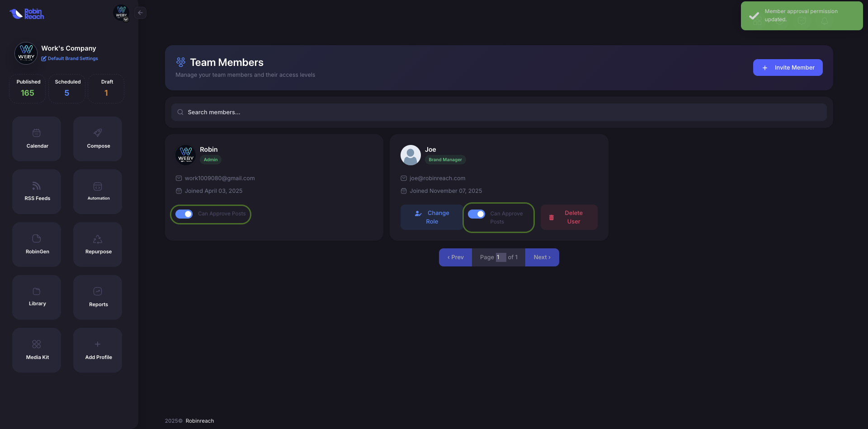Click the Robinreach footer link

pyautogui.click(x=200, y=421)
